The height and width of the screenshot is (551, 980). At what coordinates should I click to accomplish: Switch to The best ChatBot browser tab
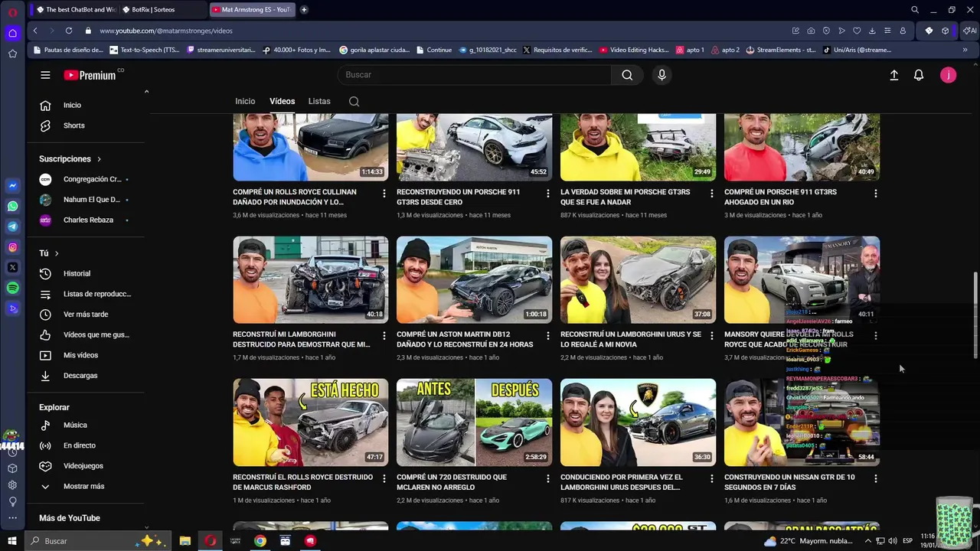pyautogui.click(x=75, y=10)
